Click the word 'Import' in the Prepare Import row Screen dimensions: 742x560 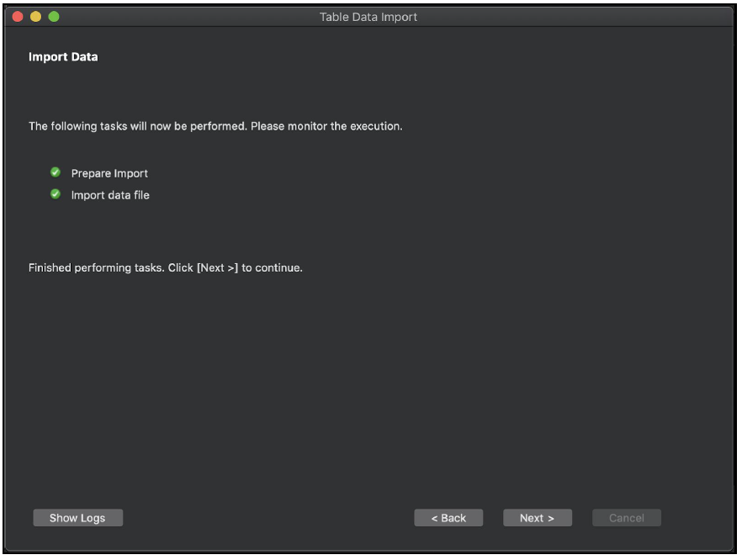click(130, 173)
